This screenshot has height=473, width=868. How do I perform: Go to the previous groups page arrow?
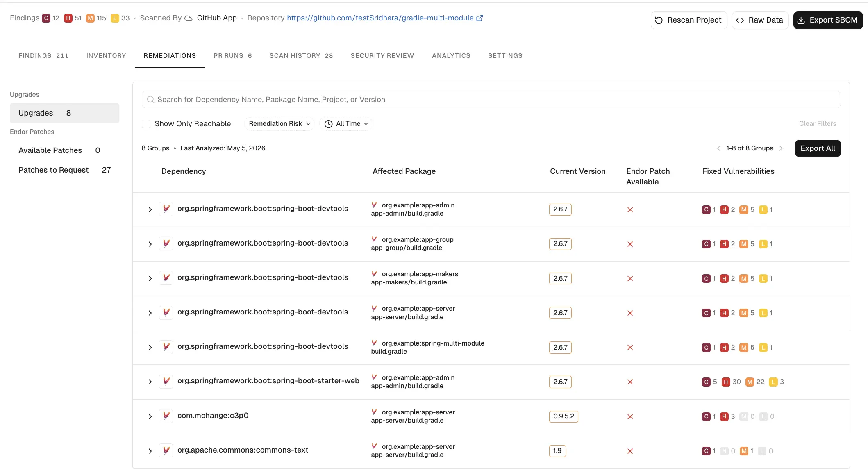pyautogui.click(x=718, y=148)
